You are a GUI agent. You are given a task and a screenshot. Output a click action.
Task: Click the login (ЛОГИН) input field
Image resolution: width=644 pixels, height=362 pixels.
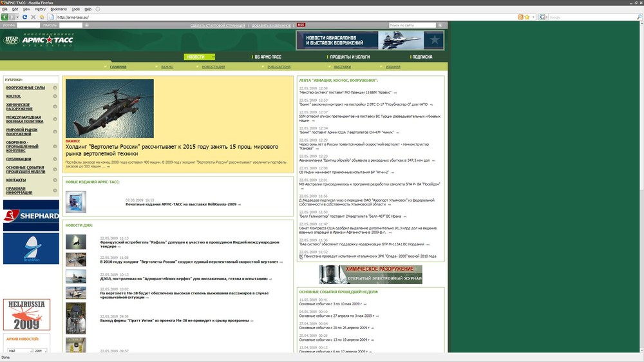(28, 25)
